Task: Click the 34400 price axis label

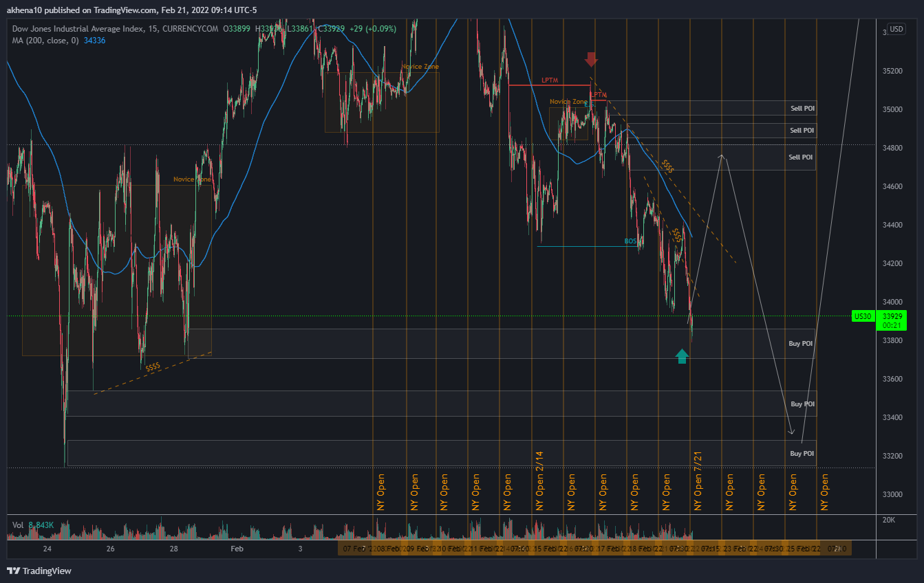Action: coord(893,225)
